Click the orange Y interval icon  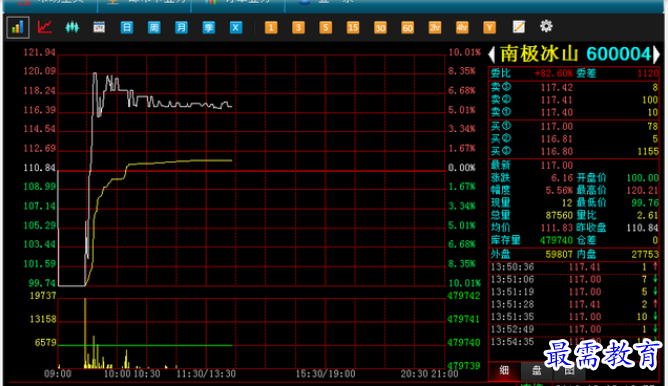click(489, 28)
